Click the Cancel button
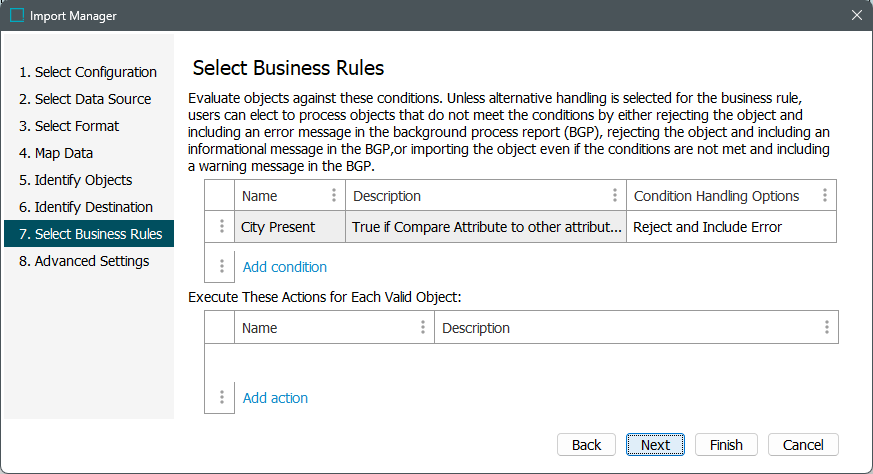Screen dimensions: 873x474 803,444
